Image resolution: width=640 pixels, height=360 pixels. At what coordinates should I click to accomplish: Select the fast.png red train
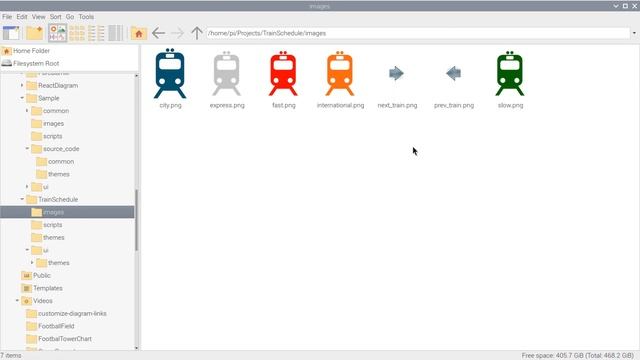point(283,79)
